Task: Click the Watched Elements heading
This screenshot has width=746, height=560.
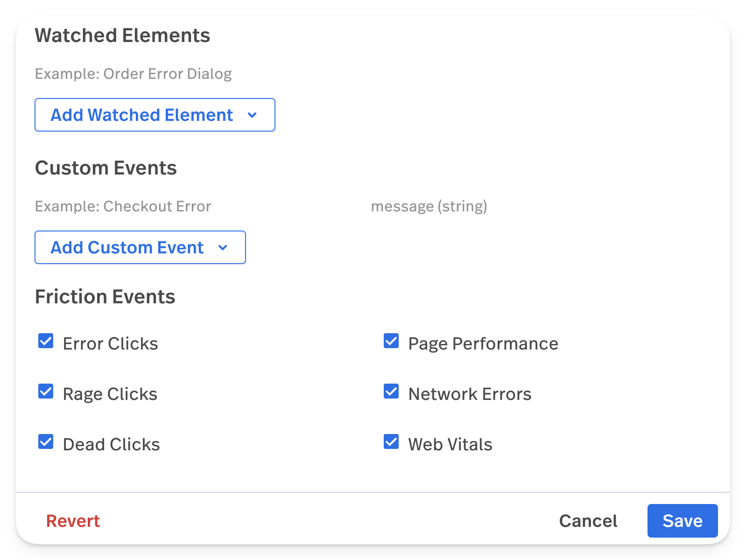Action: click(x=122, y=35)
